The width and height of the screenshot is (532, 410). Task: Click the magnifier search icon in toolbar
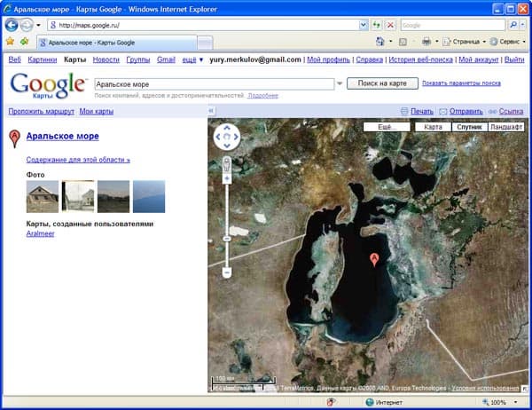(x=513, y=25)
